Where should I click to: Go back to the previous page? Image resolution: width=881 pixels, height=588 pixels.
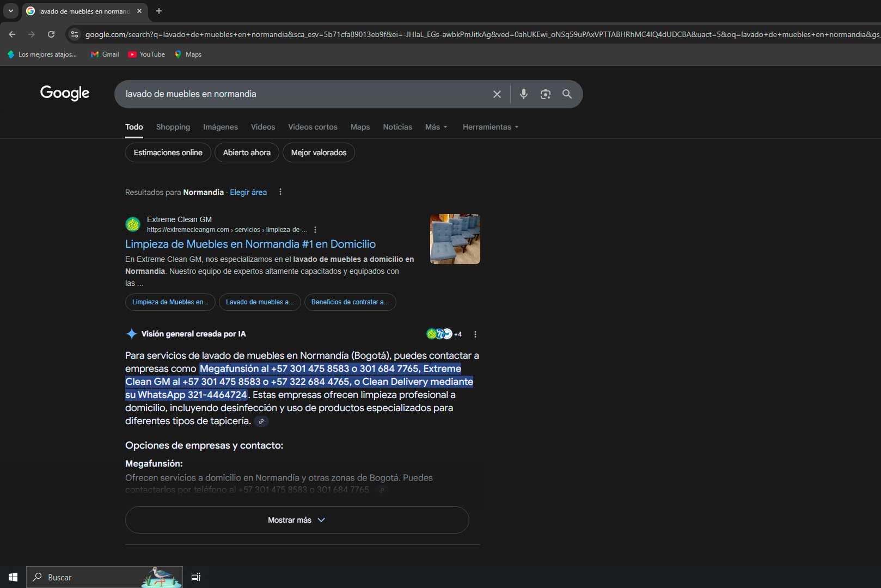[12, 34]
